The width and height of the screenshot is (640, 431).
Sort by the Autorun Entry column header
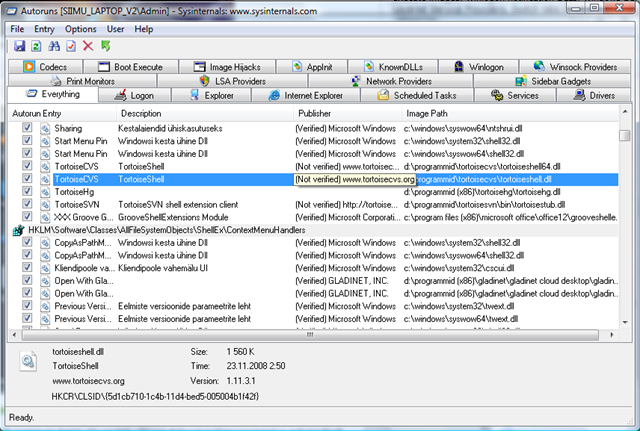tap(63, 113)
